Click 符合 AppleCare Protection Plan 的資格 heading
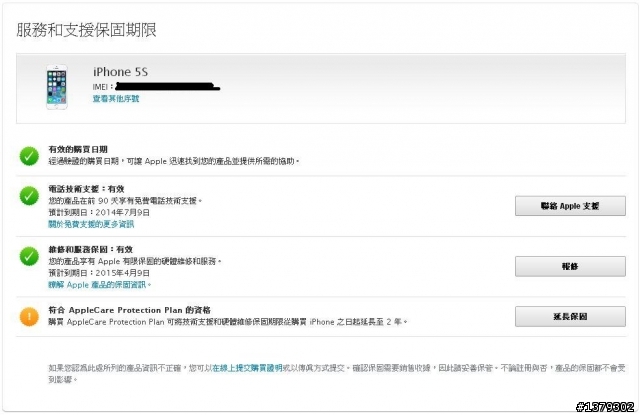This screenshot has width=640, height=415. [x=129, y=310]
